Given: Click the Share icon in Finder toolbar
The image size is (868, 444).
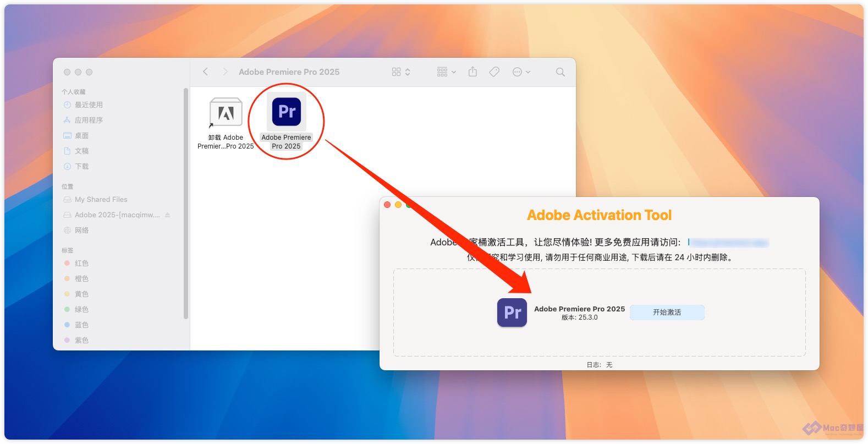Looking at the screenshot, I should click(473, 72).
